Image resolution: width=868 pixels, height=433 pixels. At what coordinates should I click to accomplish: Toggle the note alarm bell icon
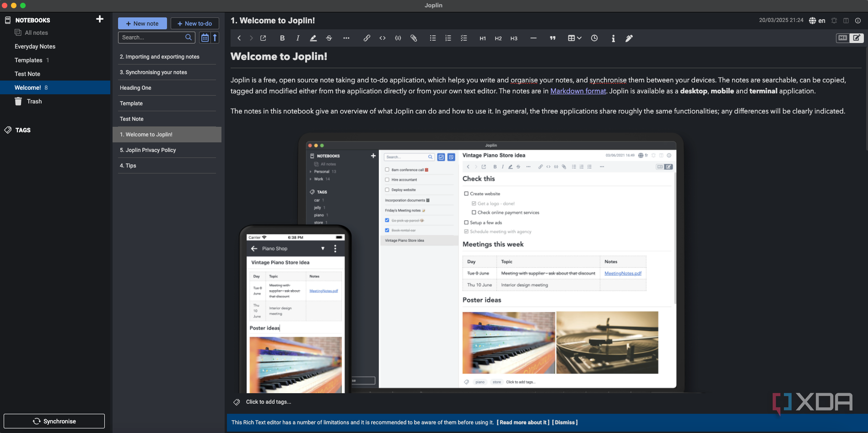tap(834, 21)
